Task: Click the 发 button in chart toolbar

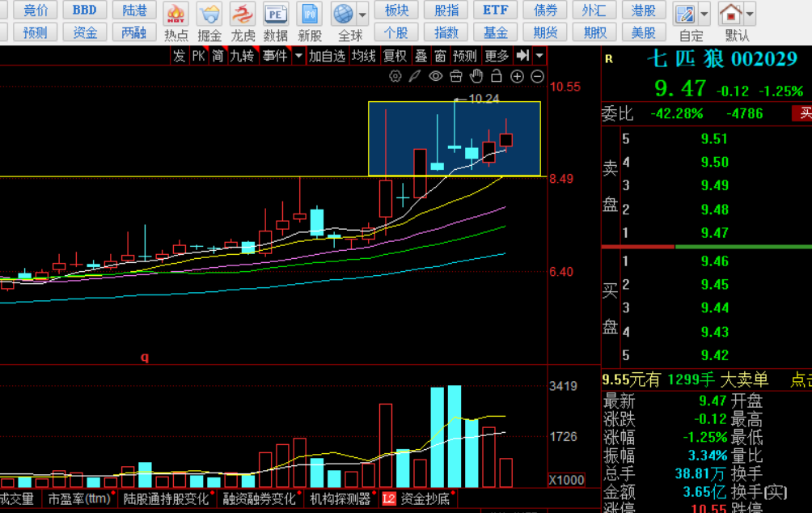Action: coord(180,56)
